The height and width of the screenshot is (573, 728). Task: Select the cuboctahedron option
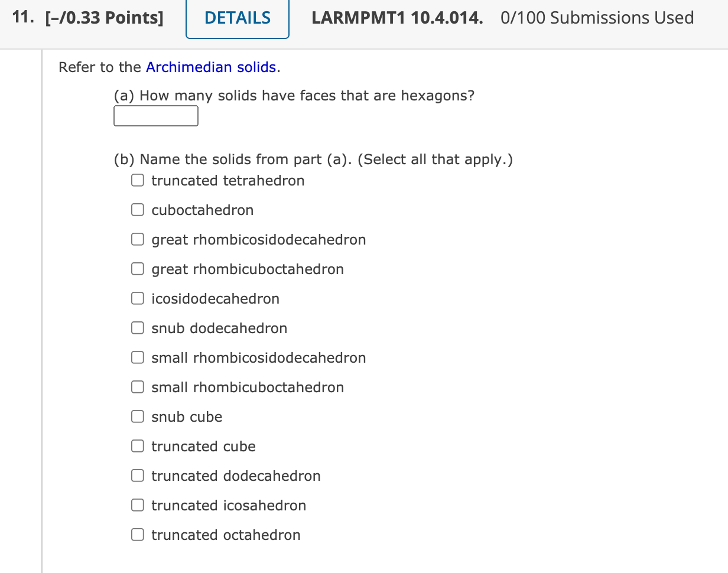click(137, 210)
